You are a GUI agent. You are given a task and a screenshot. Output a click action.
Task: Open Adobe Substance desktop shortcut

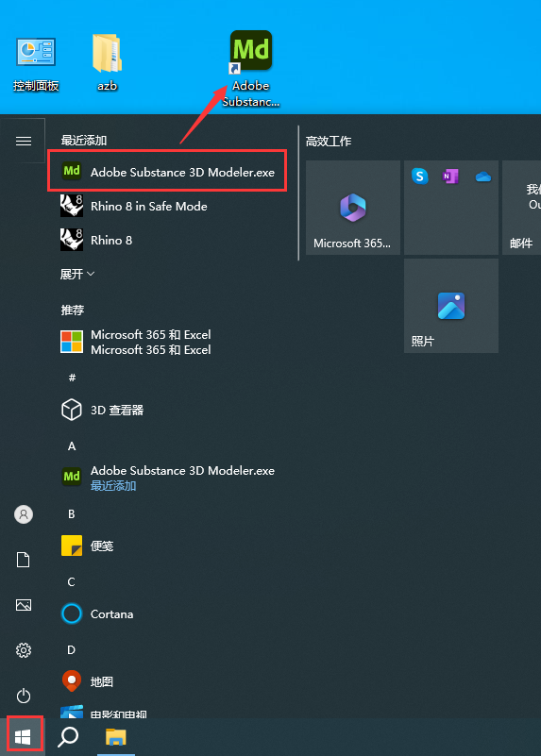coord(251,69)
